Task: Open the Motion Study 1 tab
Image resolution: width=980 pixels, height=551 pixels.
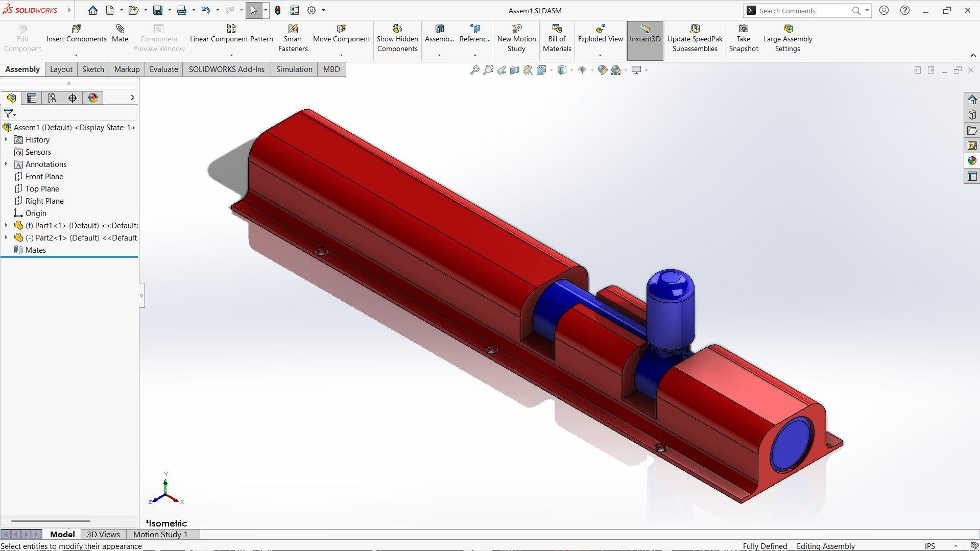Action: tap(160, 534)
